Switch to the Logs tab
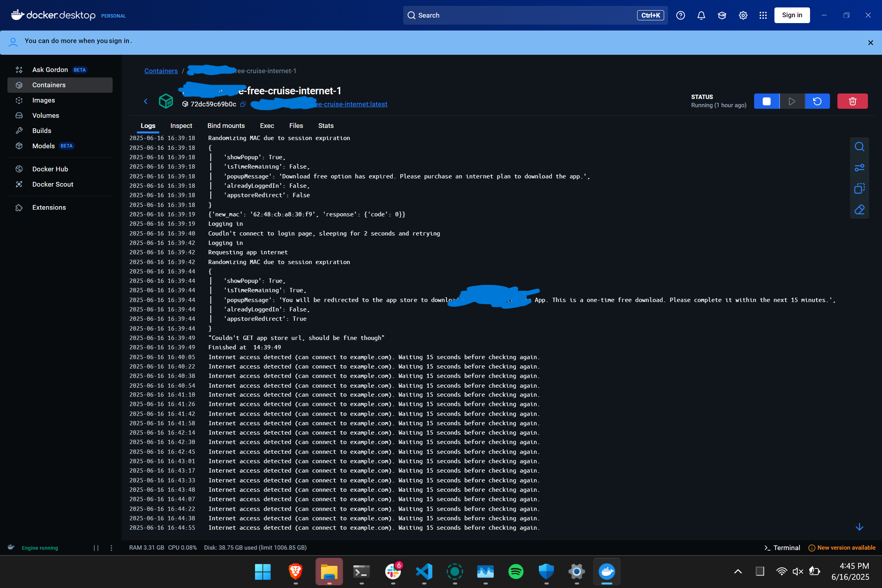This screenshot has width=882, height=588. 148,126
